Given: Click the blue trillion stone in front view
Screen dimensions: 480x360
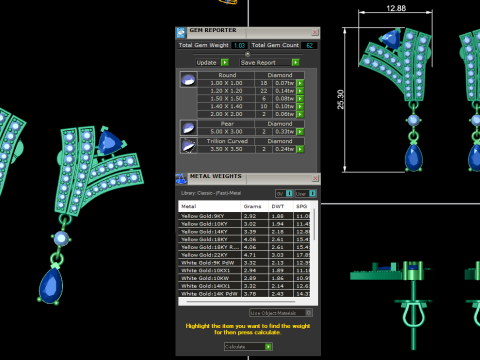Looking at the screenshot, I should (391, 39).
